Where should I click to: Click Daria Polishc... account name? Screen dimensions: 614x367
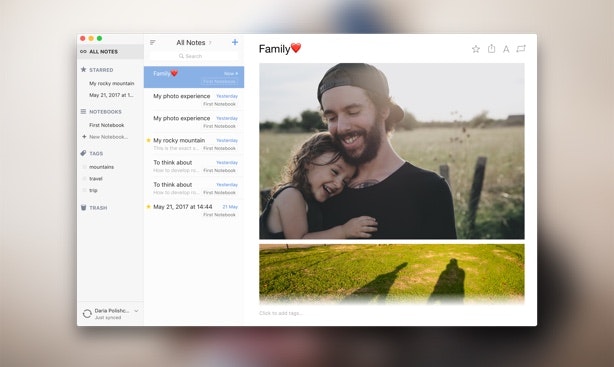point(112,310)
